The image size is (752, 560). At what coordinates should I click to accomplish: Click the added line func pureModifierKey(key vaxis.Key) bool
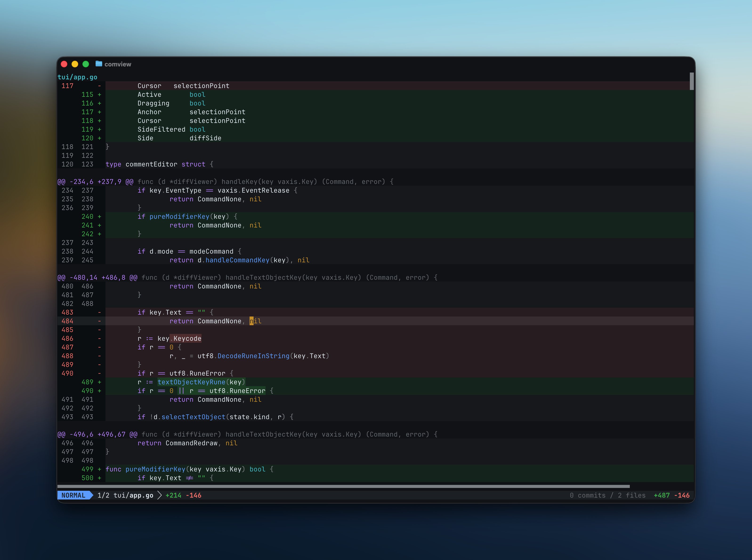(x=375, y=469)
